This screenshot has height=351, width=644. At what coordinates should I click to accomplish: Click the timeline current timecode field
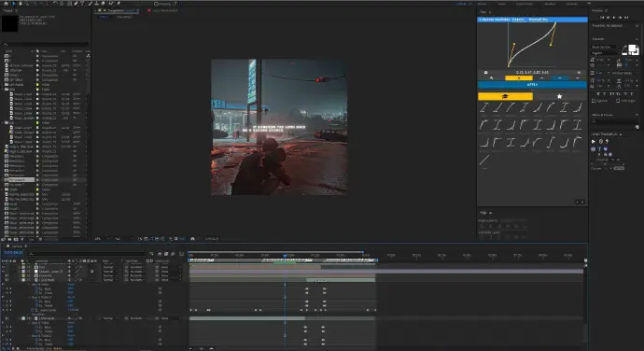pos(13,252)
